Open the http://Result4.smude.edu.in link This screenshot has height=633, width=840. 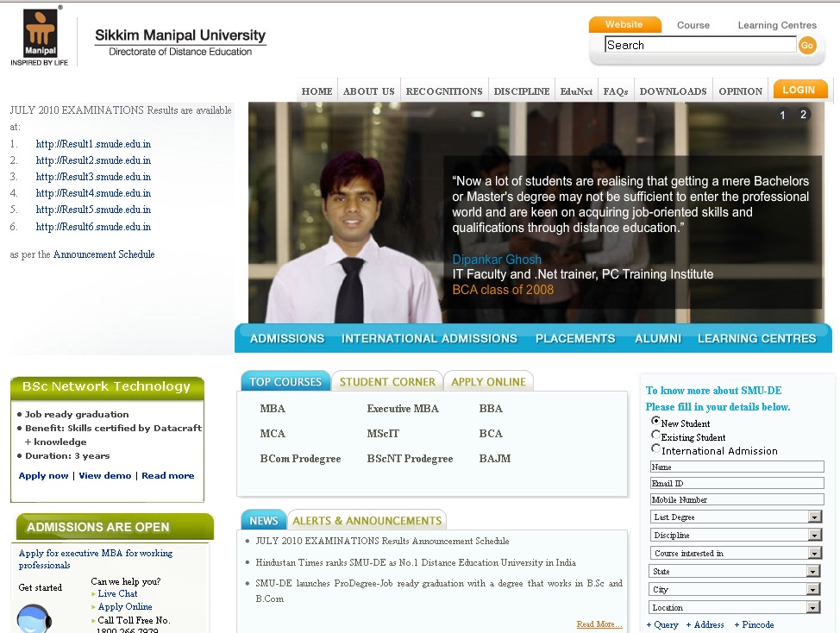click(x=93, y=193)
